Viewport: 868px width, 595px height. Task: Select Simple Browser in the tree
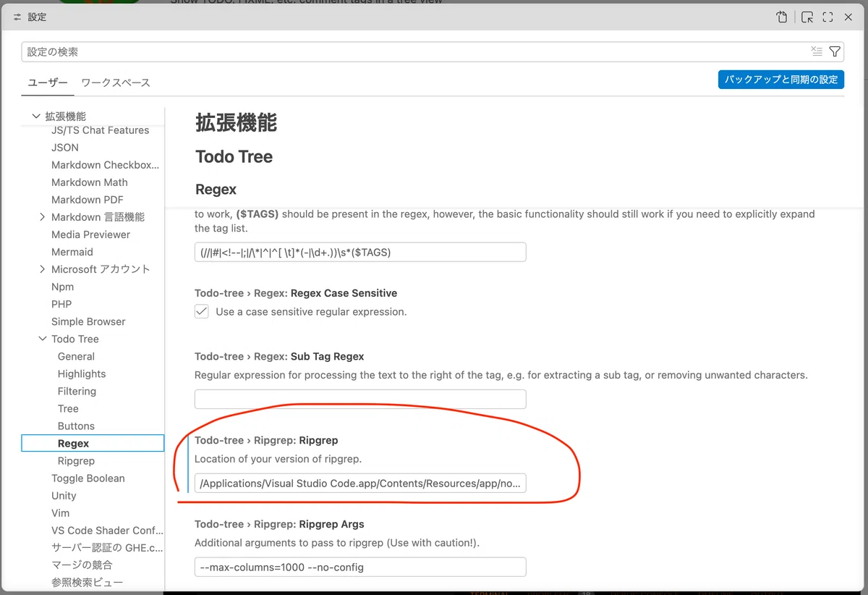tap(88, 321)
